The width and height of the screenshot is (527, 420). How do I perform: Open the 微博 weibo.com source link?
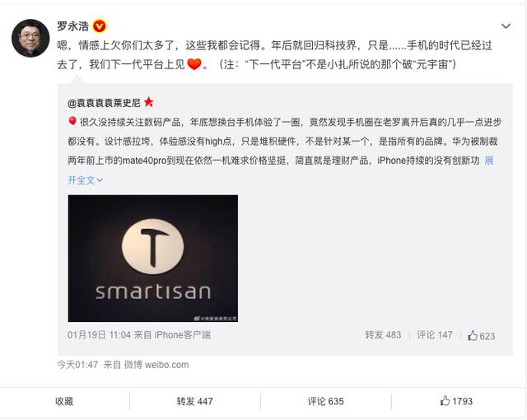coord(156,365)
